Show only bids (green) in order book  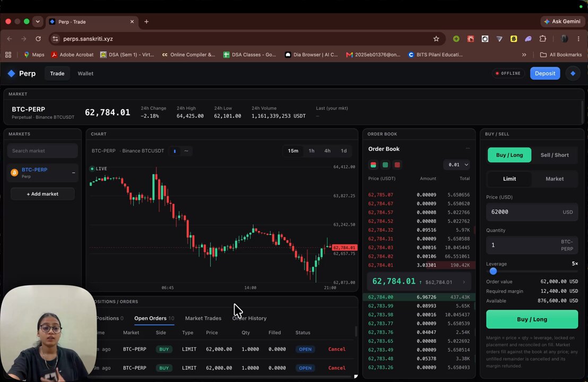[x=385, y=165]
